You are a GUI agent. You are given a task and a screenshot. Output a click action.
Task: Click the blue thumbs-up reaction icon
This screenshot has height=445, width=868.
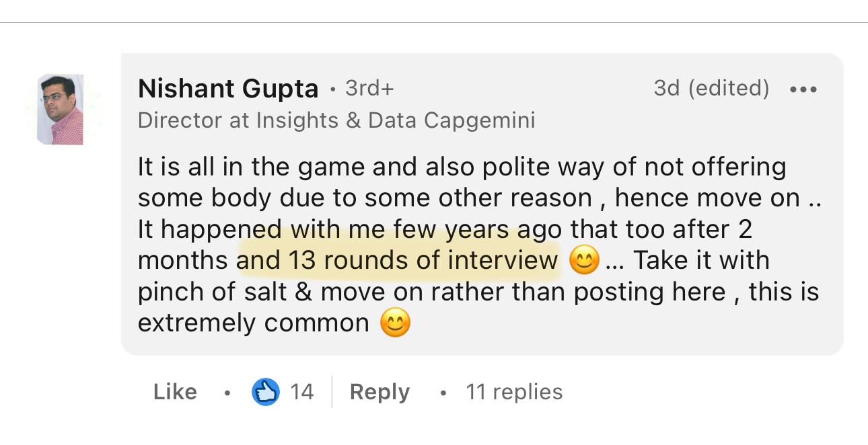pos(265,392)
